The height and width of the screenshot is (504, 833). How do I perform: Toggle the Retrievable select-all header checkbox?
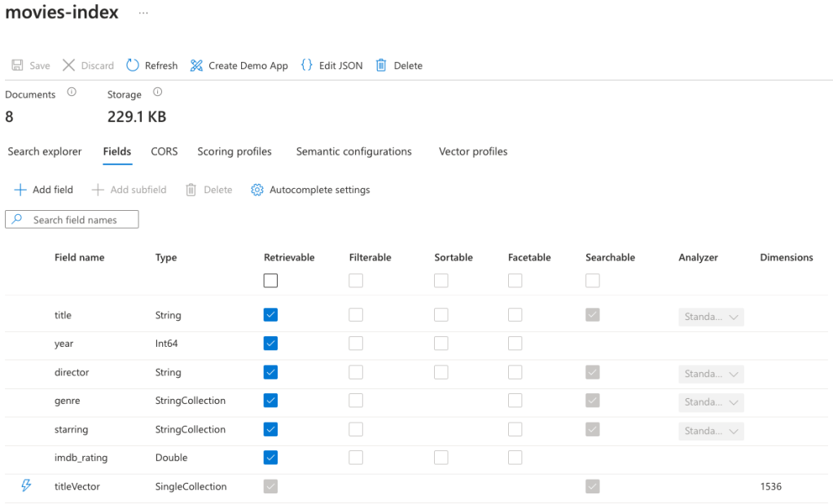[270, 281]
